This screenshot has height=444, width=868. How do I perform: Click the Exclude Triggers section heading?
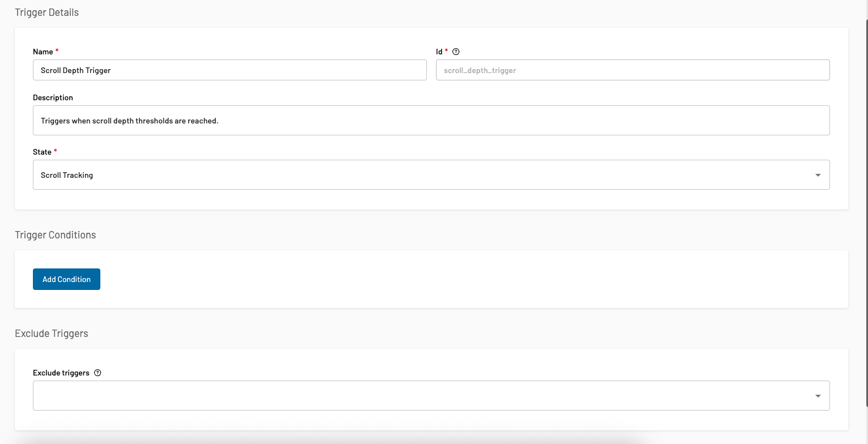pyautogui.click(x=51, y=334)
